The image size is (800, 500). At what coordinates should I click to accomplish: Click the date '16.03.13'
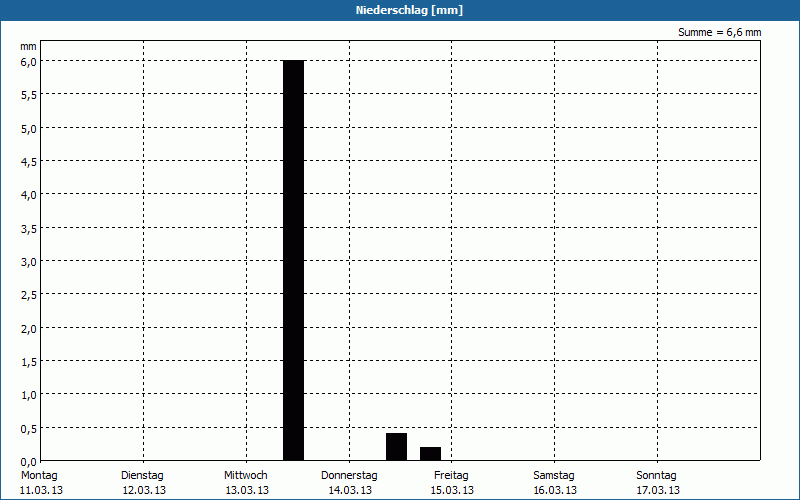click(x=556, y=490)
